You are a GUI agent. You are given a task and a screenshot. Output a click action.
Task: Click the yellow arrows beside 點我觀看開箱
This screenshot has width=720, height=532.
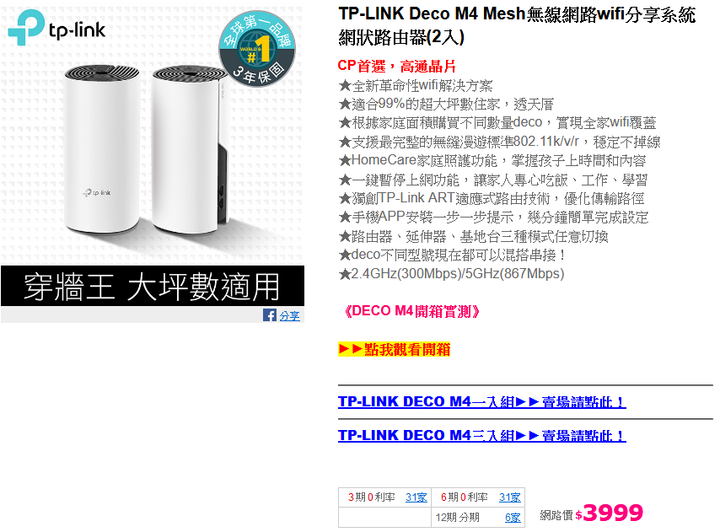click(350, 349)
